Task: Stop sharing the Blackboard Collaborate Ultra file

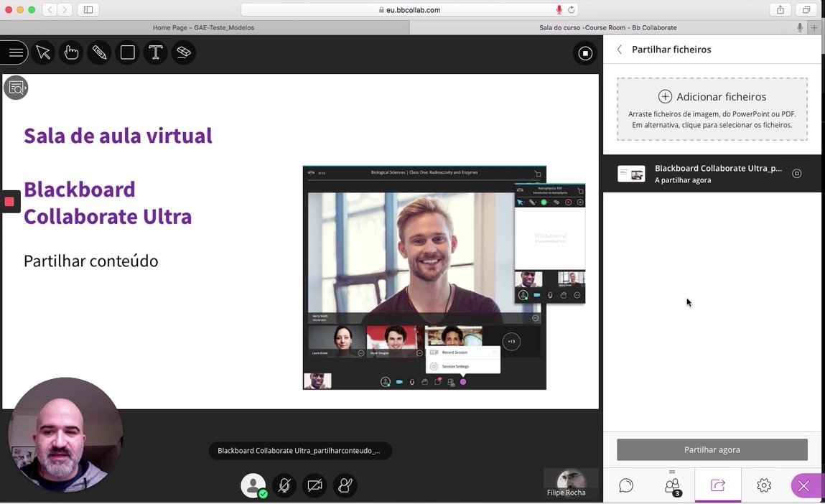Action: pos(796,174)
